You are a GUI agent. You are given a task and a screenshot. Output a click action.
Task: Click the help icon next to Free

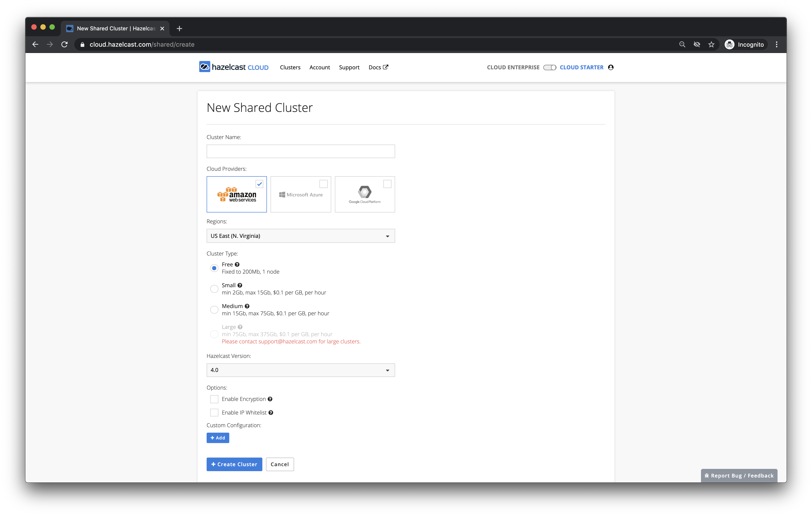[237, 265]
